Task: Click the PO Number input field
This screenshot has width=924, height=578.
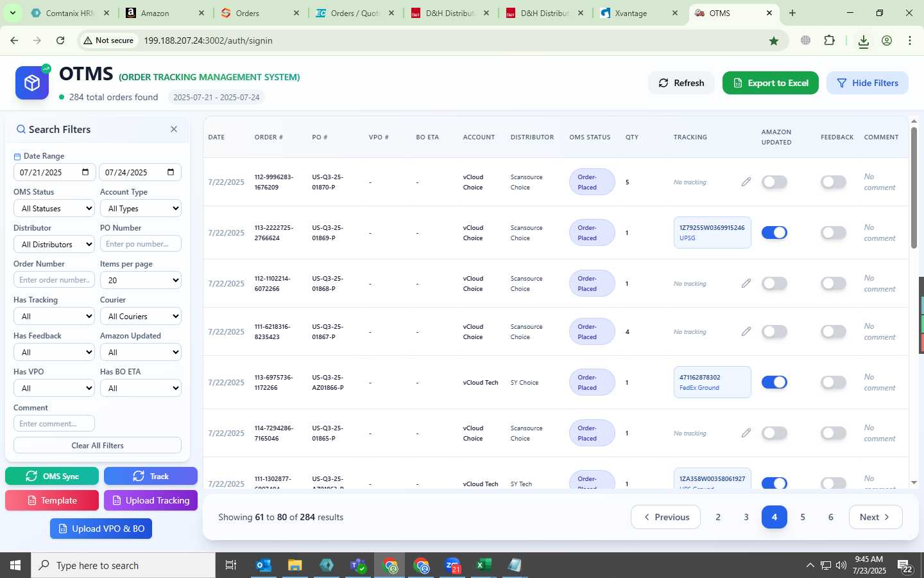Action: (x=141, y=244)
